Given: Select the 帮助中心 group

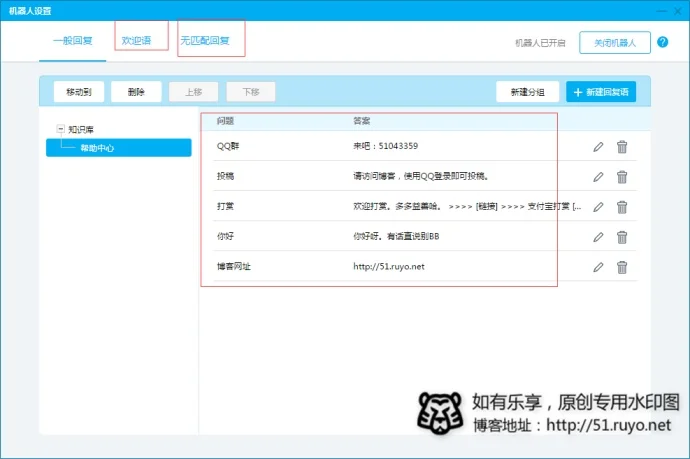Looking at the screenshot, I should click(x=119, y=148).
